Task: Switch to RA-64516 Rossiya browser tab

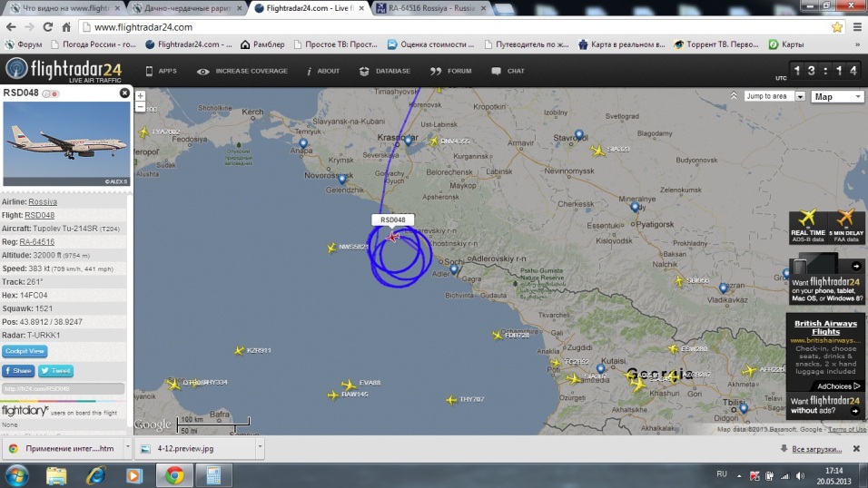Action: [x=429, y=8]
